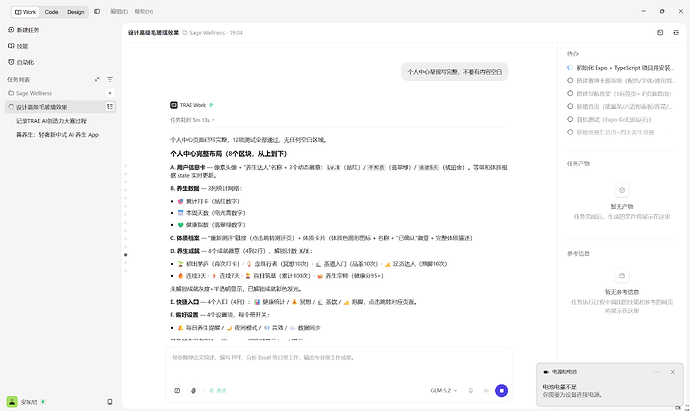
Task: Click the TRAE Work agent logo
Action: 174,105
